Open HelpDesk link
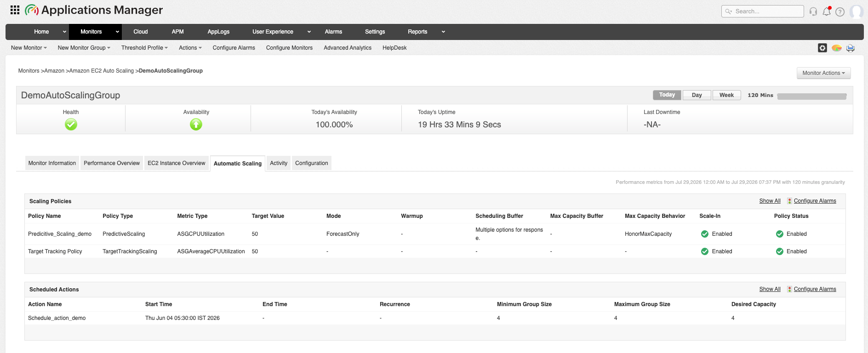Screen dimensions: 868x353 [394, 48]
